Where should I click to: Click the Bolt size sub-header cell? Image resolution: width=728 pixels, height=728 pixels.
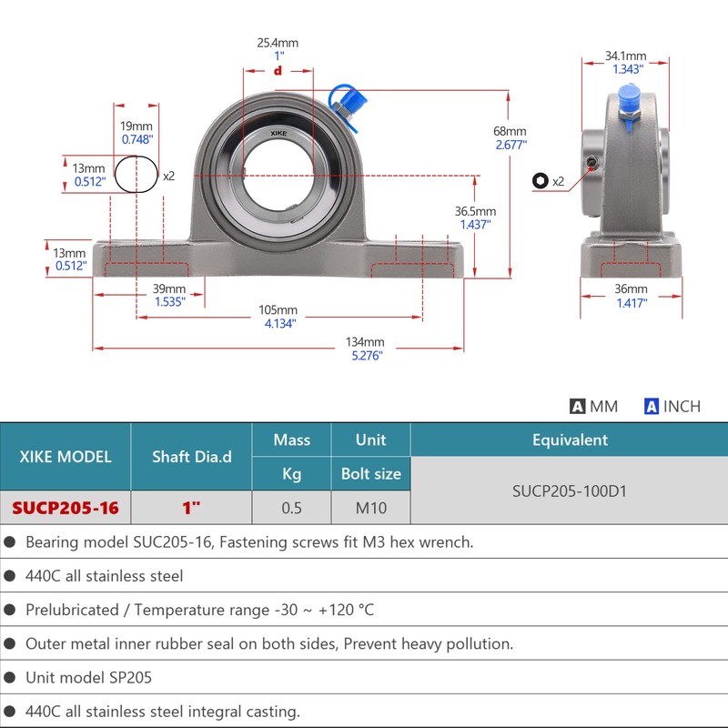tap(371, 473)
